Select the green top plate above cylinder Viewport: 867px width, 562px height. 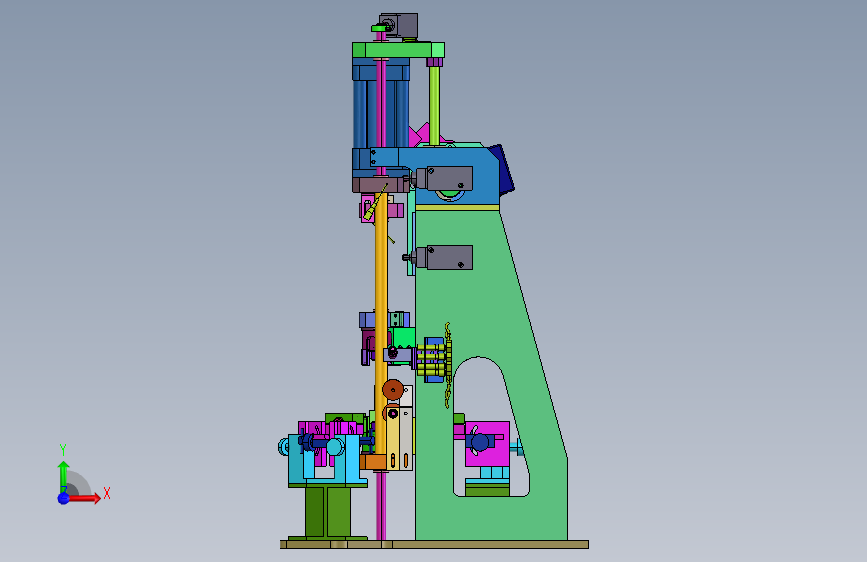[399, 50]
